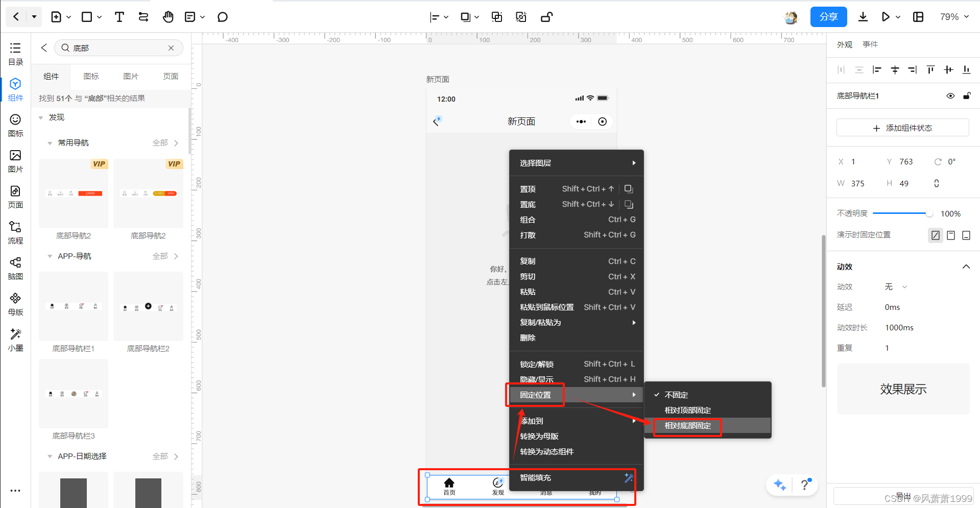The width and height of the screenshot is (980, 508).
Task: Click the user avatar icon
Action: (791, 17)
